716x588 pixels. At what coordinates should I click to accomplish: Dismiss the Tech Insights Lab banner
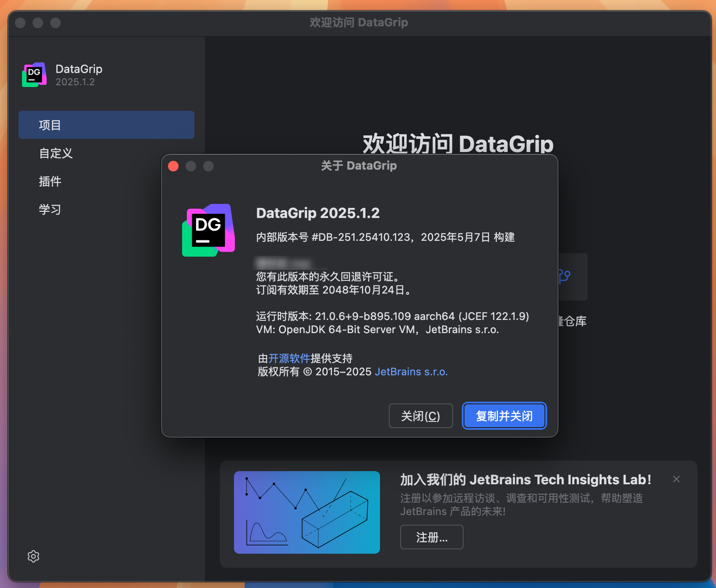coord(676,479)
